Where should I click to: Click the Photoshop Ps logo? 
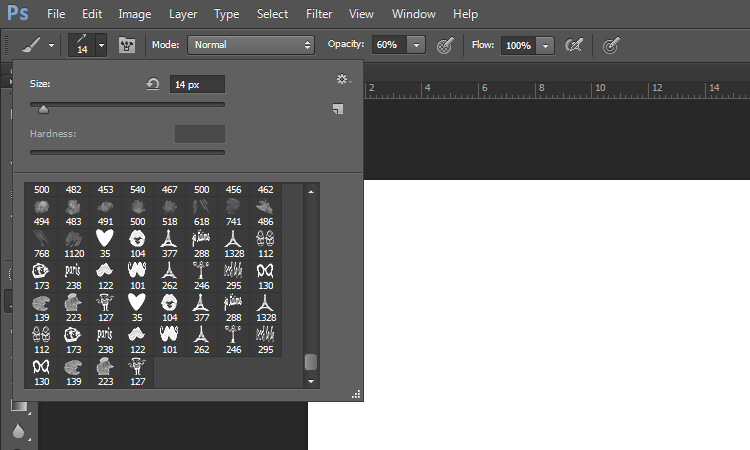coord(18,13)
